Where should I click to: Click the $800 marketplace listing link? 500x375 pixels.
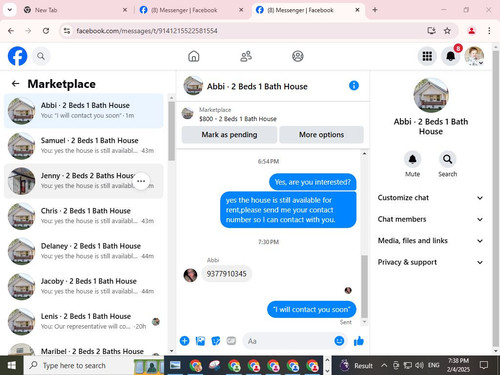point(238,119)
